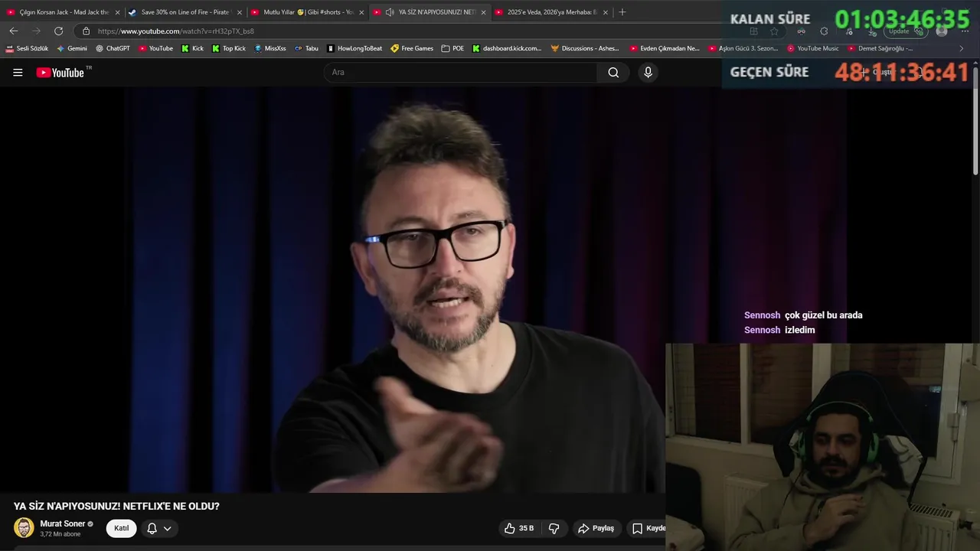The width and height of the screenshot is (980, 551).
Task: Open the YouTube bookmark
Action: click(x=155, y=48)
